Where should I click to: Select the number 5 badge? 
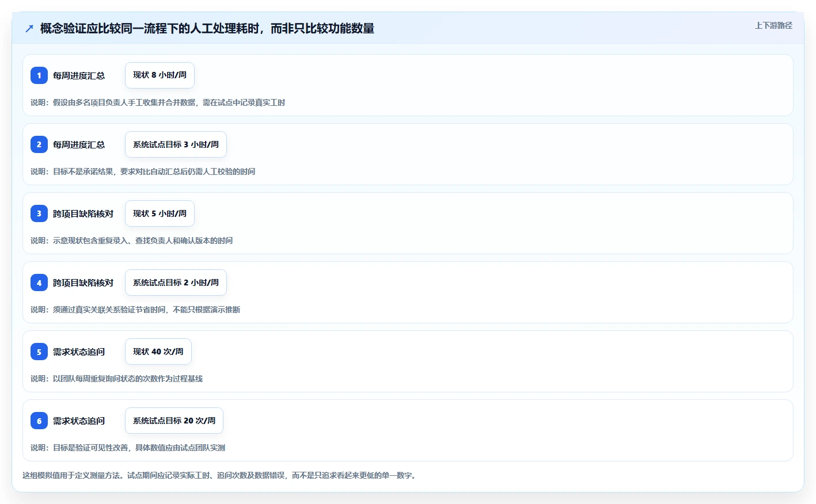(39, 352)
